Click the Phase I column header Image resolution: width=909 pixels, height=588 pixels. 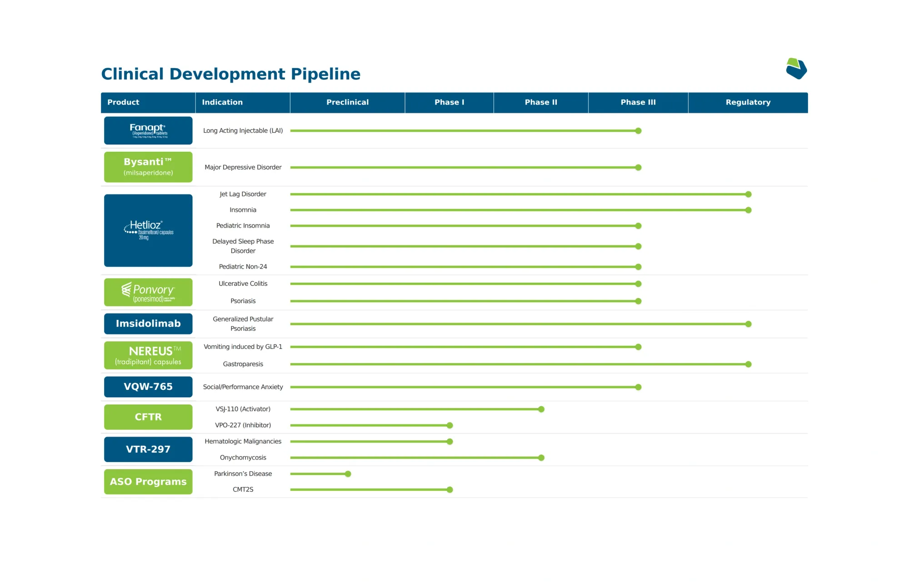(x=450, y=102)
